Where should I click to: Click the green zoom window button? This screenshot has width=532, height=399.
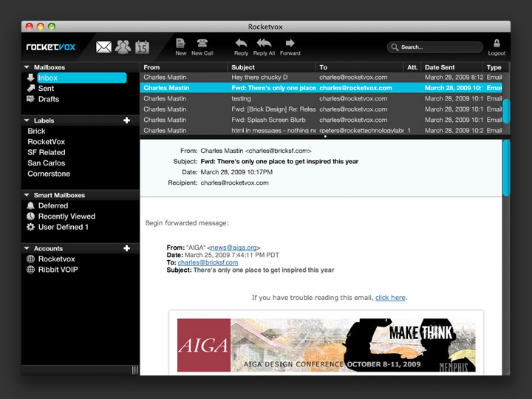52,27
